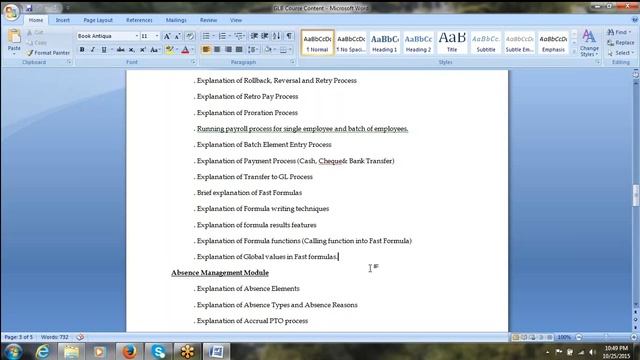Screen dimensions: 640x360
Task: Click the Multilevel List icon
Action: pos(239,36)
